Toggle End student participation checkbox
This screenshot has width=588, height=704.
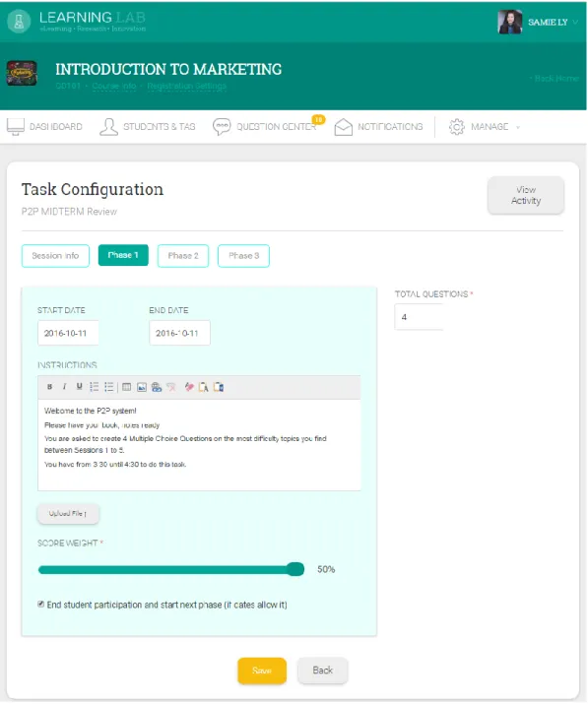[41, 605]
